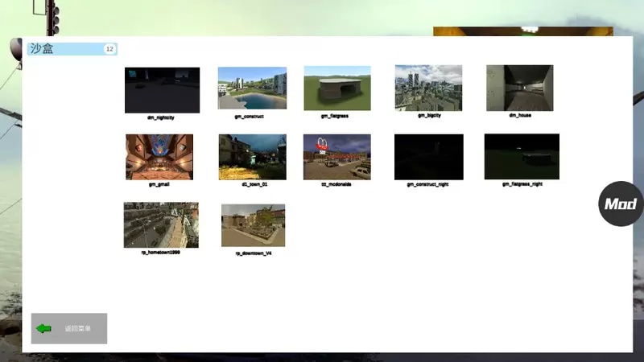Select the dm_house map thumbnail
This screenshot has height=362, width=644.
(519, 88)
